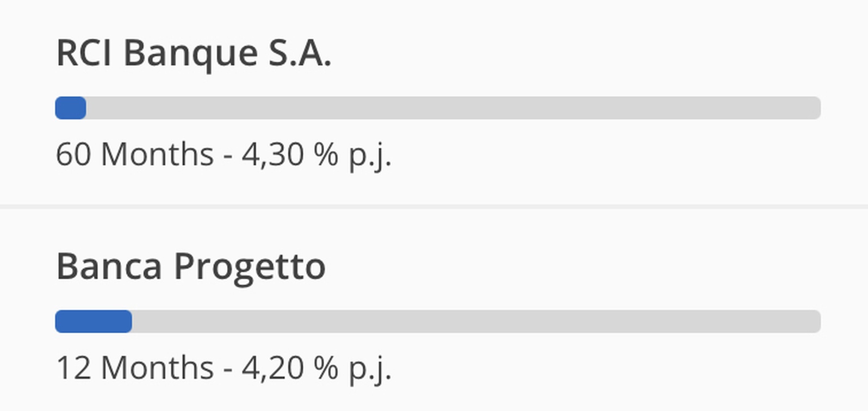Select the 60 Months term text

(x=135, y=154)
